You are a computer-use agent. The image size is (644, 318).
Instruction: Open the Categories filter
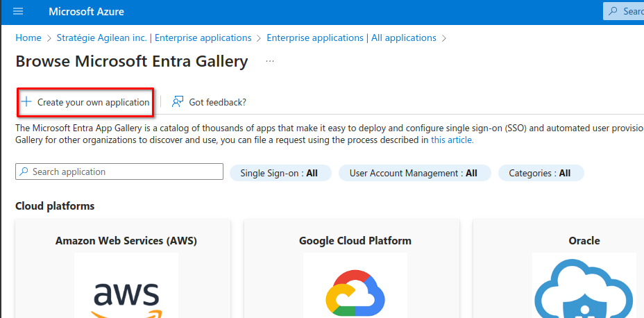click(x=541, y=173)
